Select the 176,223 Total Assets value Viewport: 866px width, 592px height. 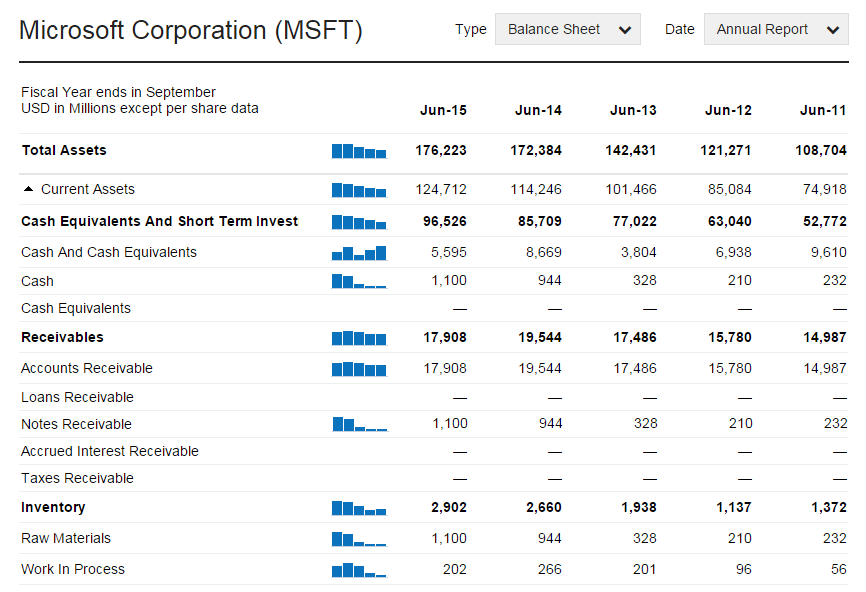(441, 150)
